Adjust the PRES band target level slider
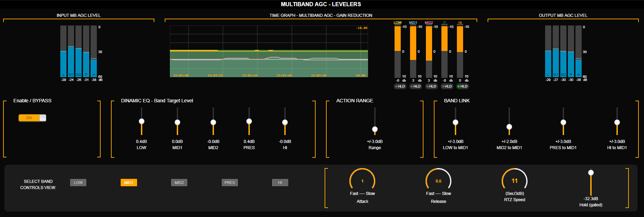The height and width of the screenshot is (217, 644). pyautogui.click(x=249, y=121)
